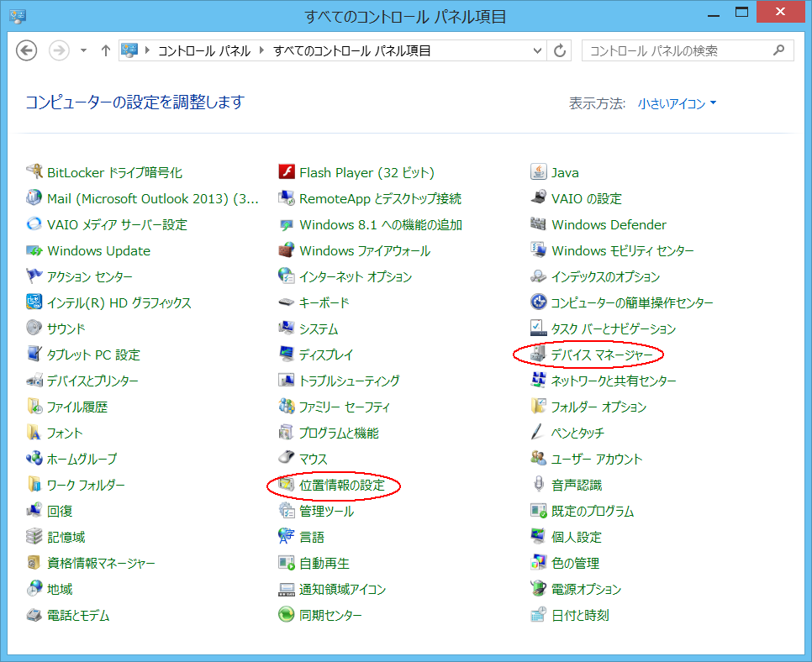Open the recent locations dropdown arrow
The height and width of the screenshot is (662, 812).
83,50
